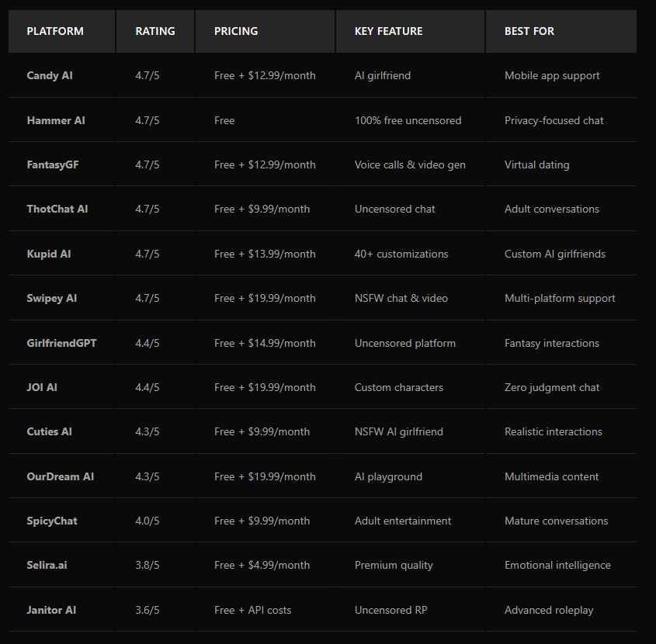Open the Hammer AI entry

(x=56, y=120)
